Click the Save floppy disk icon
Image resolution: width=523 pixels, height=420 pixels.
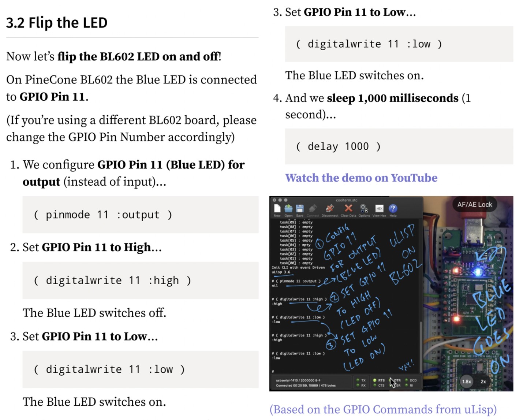click(x=300, y=209)
